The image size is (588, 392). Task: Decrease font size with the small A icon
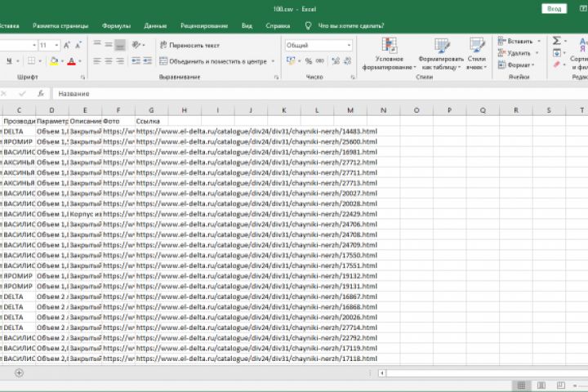78,45
